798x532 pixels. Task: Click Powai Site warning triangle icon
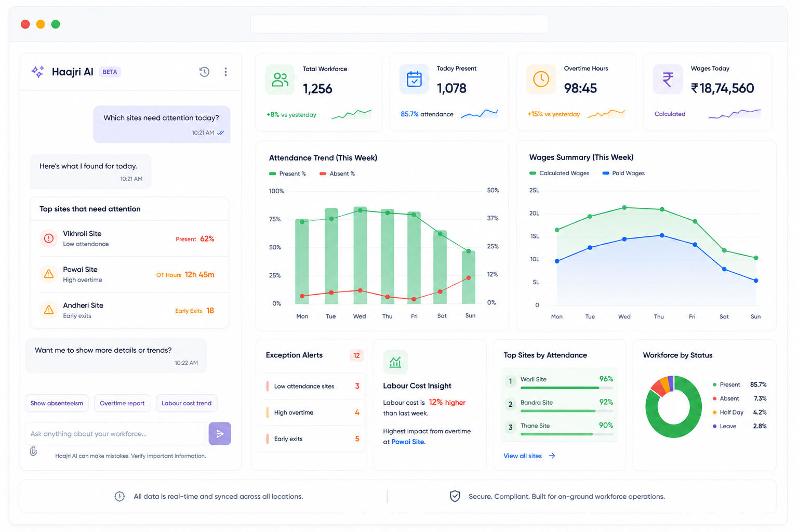[49, 274]
